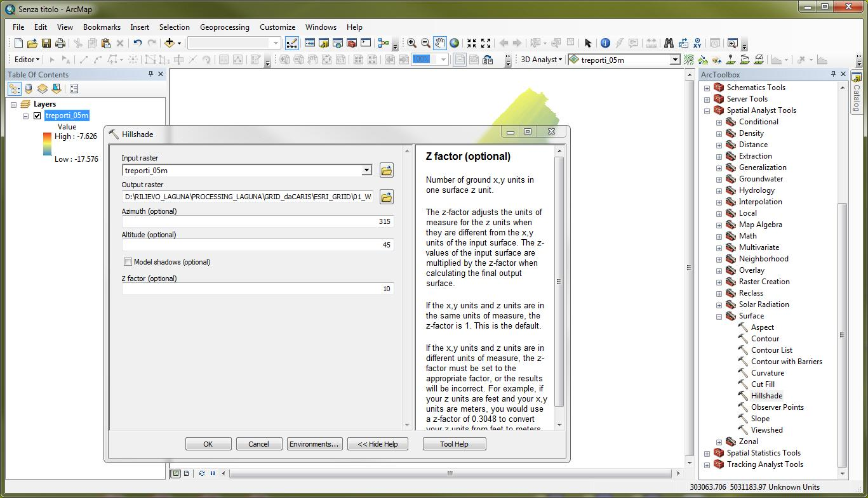Select the Slope tool in ArcToolbox

(760, 419)
